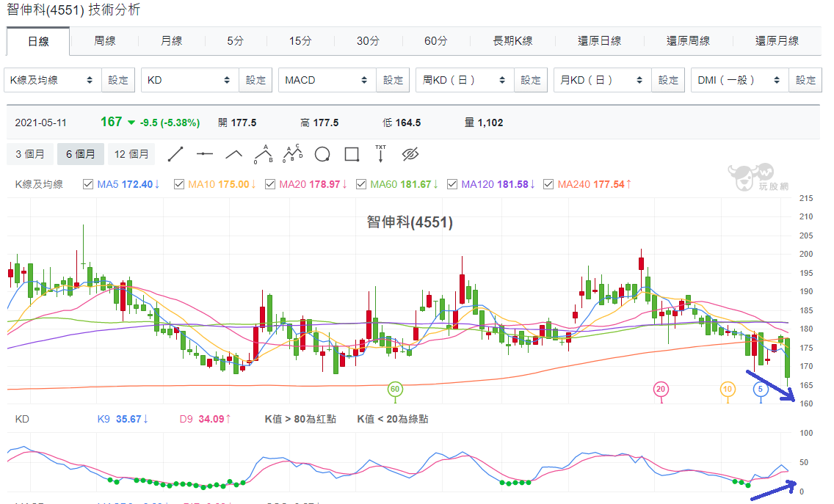Click the orange 10 MA marker
Viewport: 834px width, 504px height.
click(x=727, y=389)
